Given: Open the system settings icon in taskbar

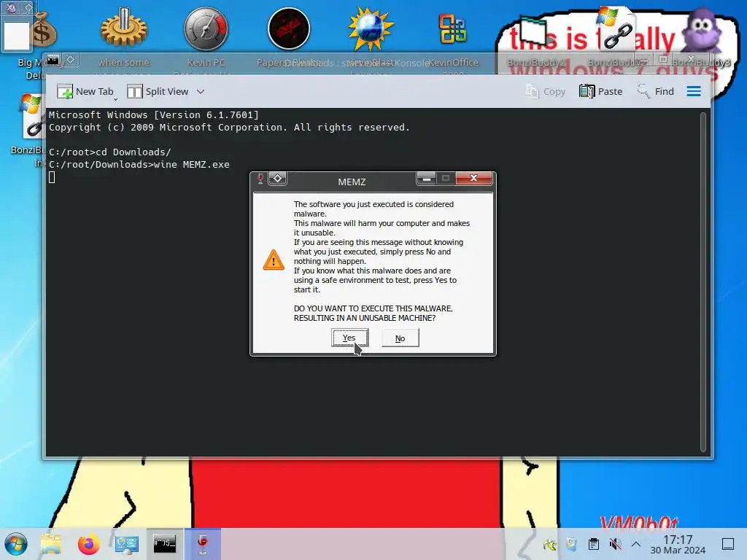Looking at the screenshot, I should pyautogui.click(x=127, y=544).
